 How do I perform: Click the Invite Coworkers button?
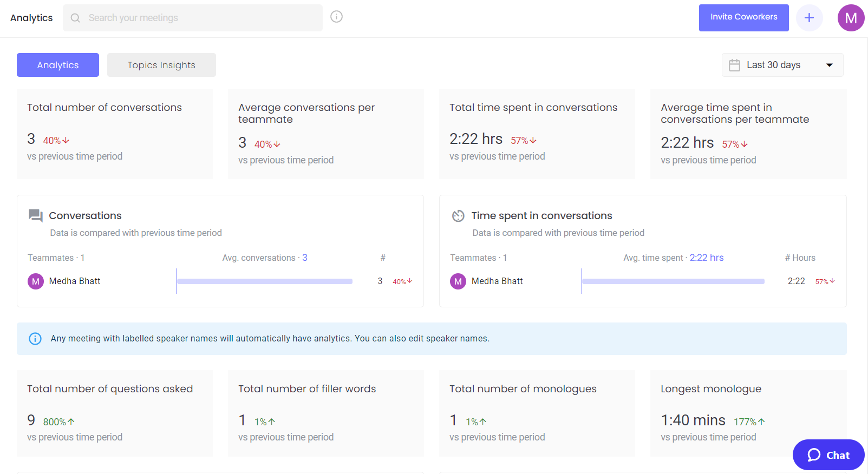pyautogui.click(x=743, y=18)
